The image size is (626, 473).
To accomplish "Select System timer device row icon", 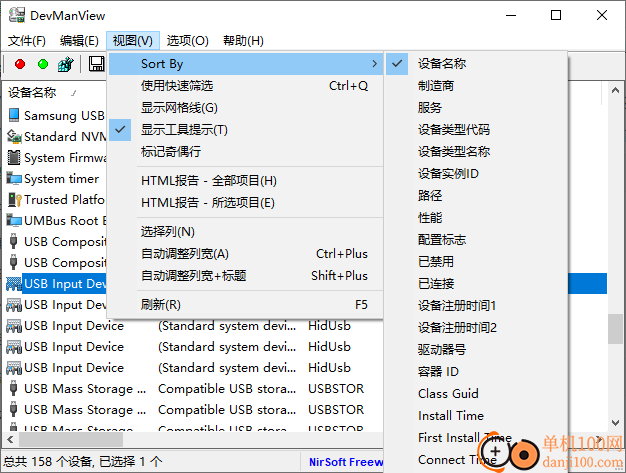I will (x=14, y=178).
